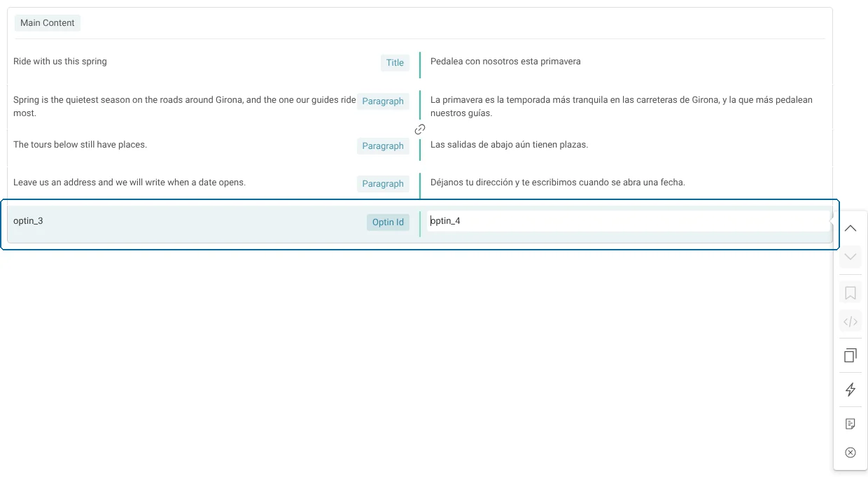The image size is (868, 477).
Task: Click the code tags icon
Action: (850, 322)
